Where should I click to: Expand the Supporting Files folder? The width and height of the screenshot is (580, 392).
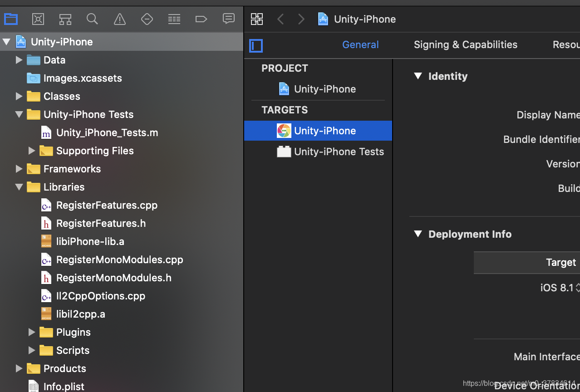[x=31, y=151]
